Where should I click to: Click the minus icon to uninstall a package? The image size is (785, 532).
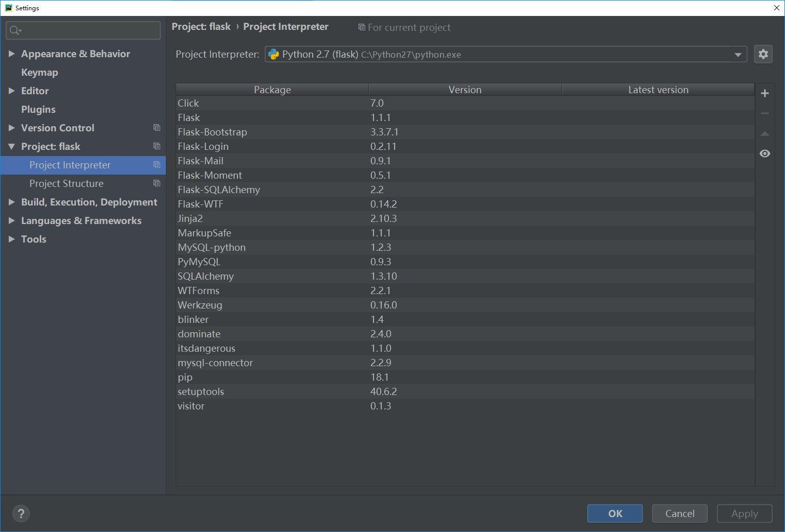[x=764, y=113]
